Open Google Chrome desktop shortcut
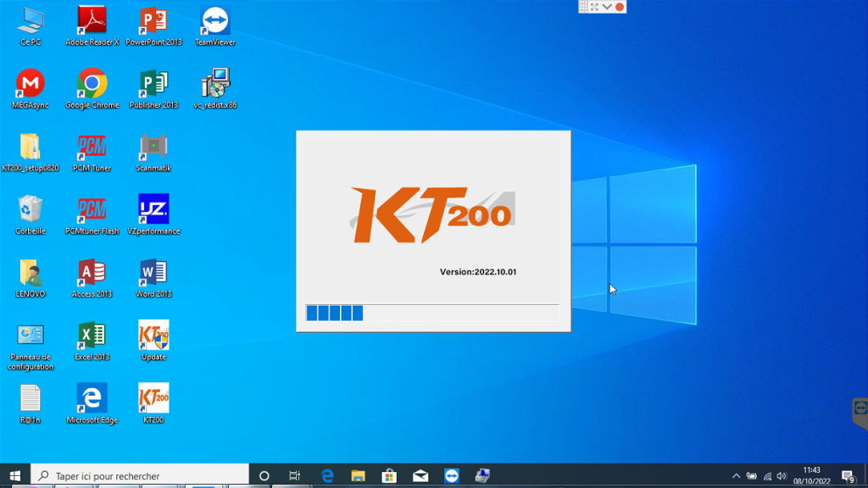Viewport: 868px width, 488px height. (x=92, y=88)
